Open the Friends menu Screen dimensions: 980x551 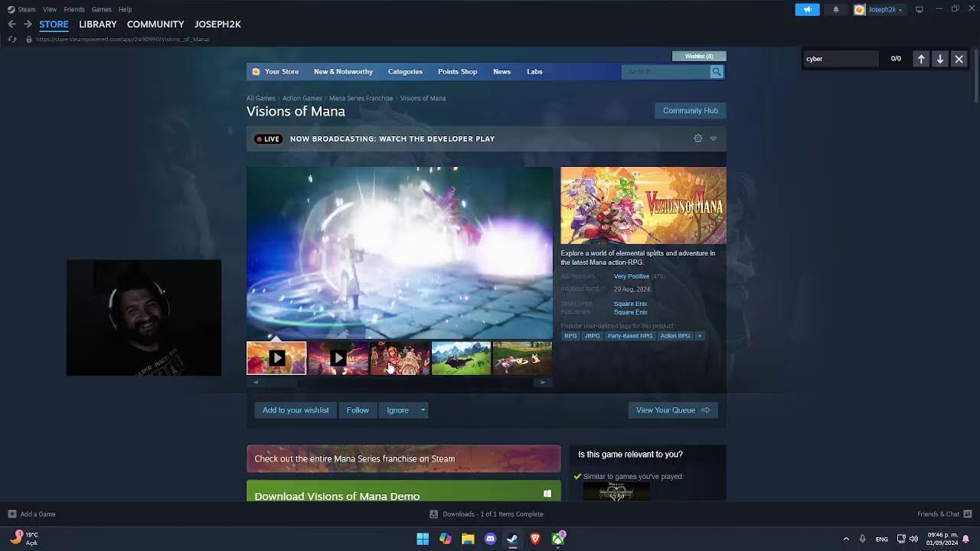pyautogui.click(x=74, y=9)
